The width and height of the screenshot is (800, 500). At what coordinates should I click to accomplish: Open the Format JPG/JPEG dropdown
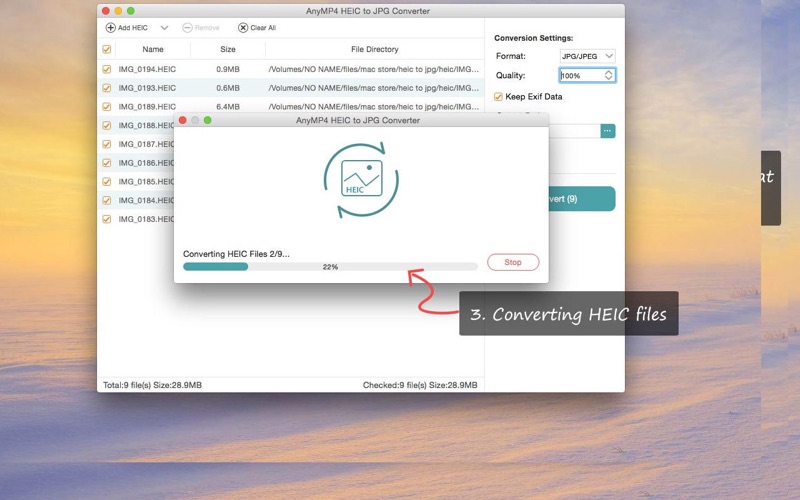coord(587,56)
